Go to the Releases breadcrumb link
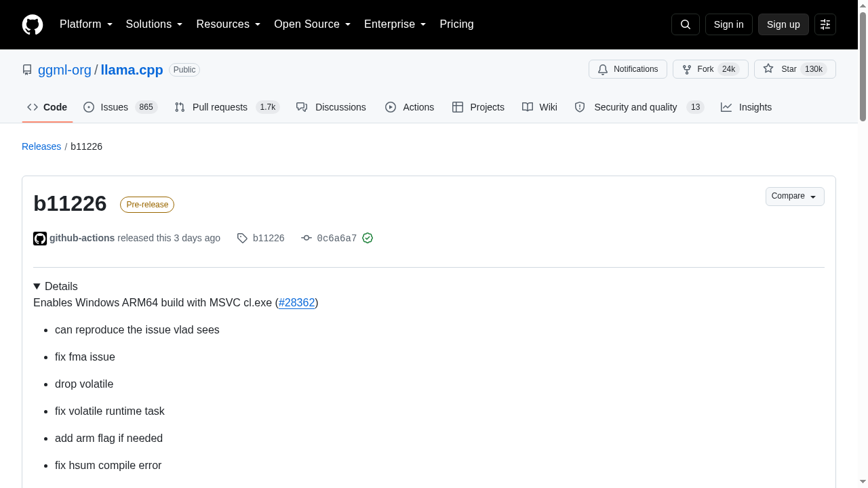Screen dimensions: 868x488 tap(41, 146)
